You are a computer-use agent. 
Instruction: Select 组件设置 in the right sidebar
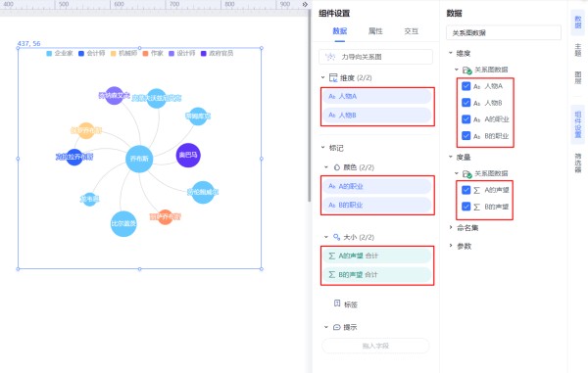coord(578,124)
